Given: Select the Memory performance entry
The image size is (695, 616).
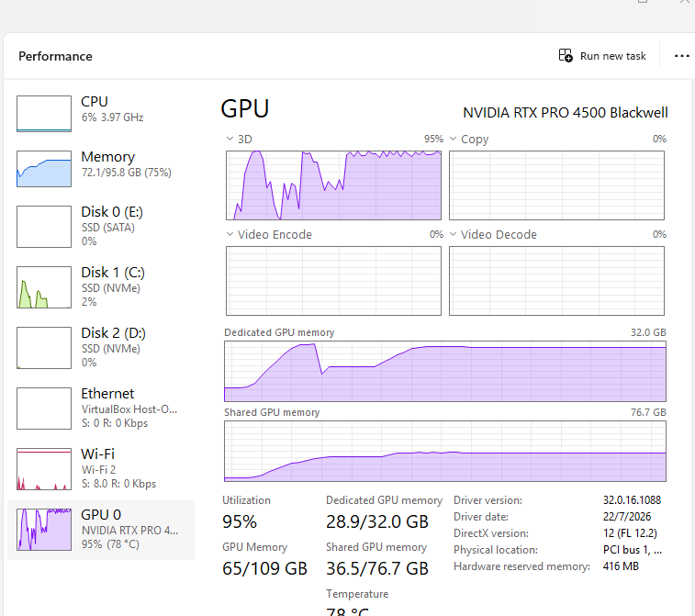Looking at the screenshot, I should tap(101, 168).
